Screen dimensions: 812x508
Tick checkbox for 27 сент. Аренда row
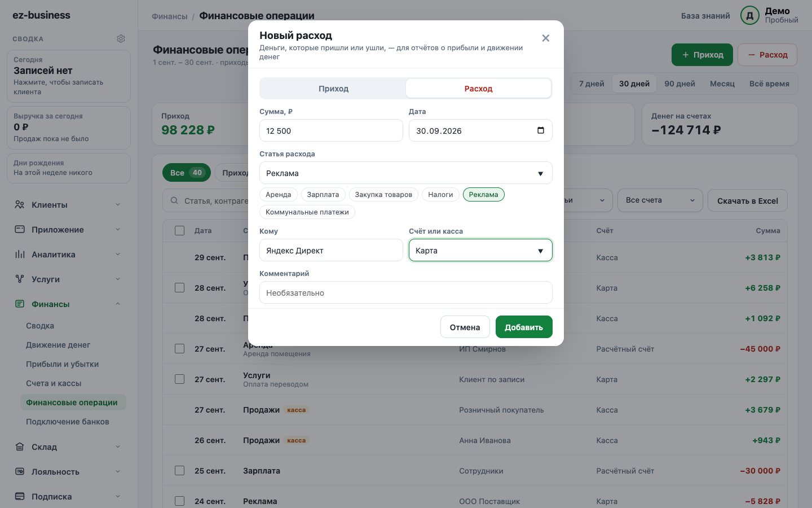(179, 349)
